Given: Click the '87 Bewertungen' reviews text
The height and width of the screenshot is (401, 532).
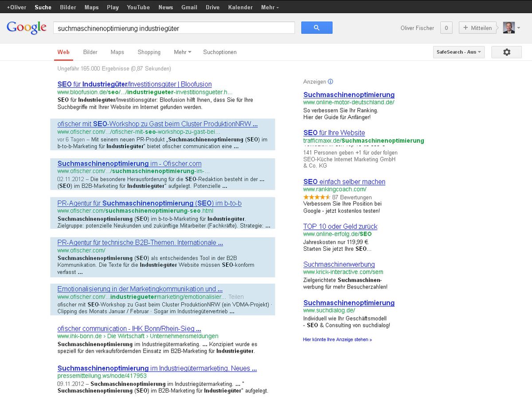Looking at the screenshot, I should tap(352, 197).
